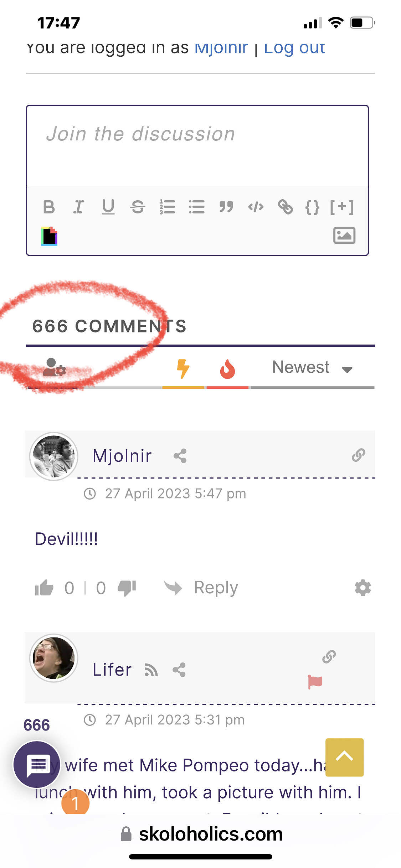Toggle strikethrough formatting in the editor
Image resolution: width=401 pixels, height=868 pixels.
(x=138, y=207)
